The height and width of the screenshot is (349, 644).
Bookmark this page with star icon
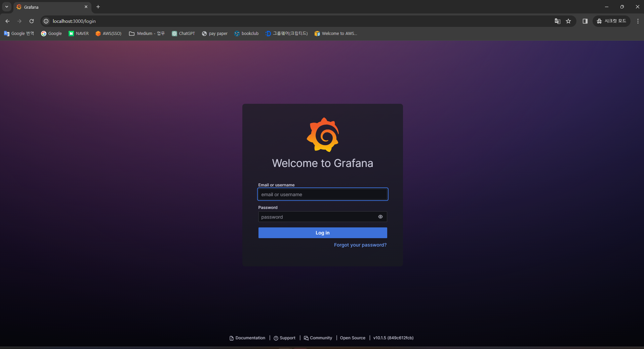[x=568, y=21]
